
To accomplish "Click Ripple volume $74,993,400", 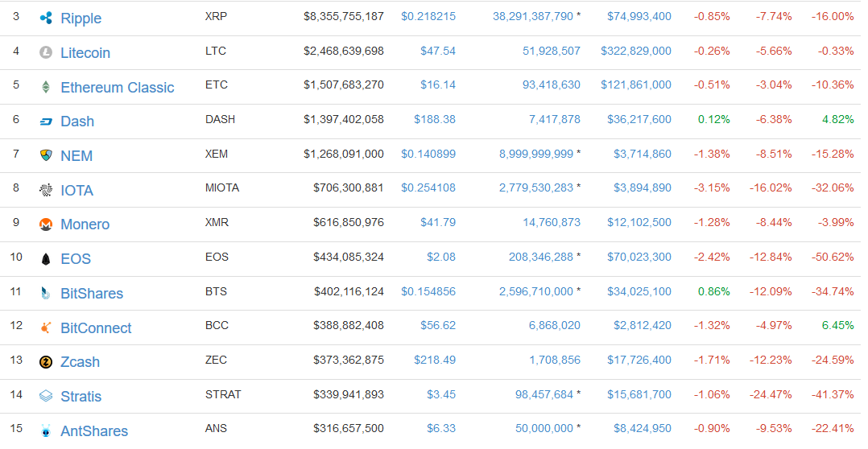I will coord(639,17).
